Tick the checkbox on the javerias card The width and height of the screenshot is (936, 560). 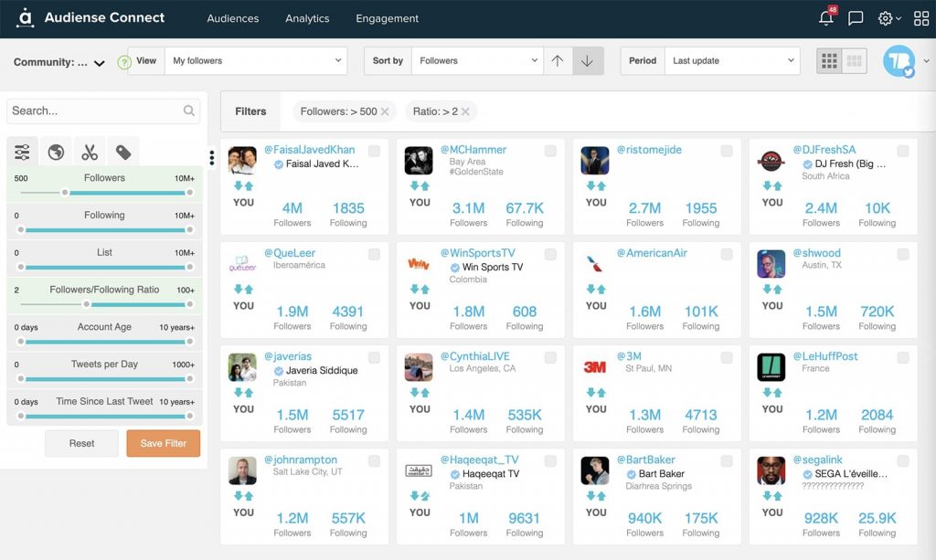point(374,357)
